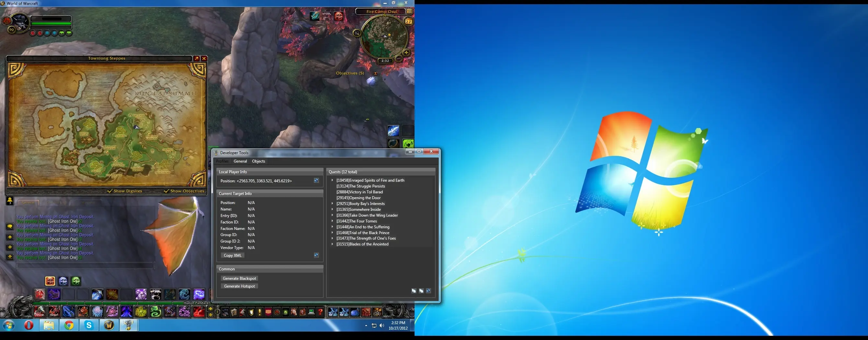Image resolution: width=868 pixels, height=340 pixels.
Task: Use the action bar slot labeled Death
Action: click(x=40, y=312)
